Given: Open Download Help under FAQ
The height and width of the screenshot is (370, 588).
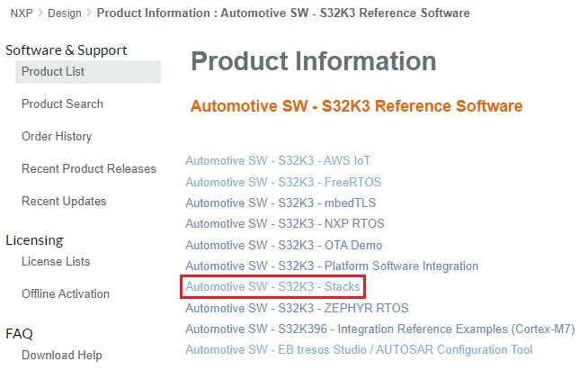Looking at the screenshot, I should point(61,356).
